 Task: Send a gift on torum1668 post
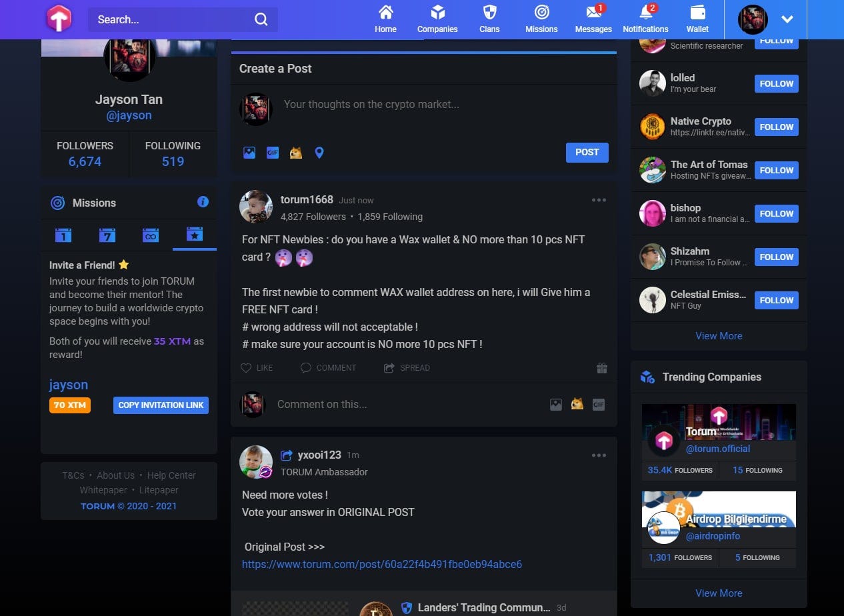tap(602, 367)
